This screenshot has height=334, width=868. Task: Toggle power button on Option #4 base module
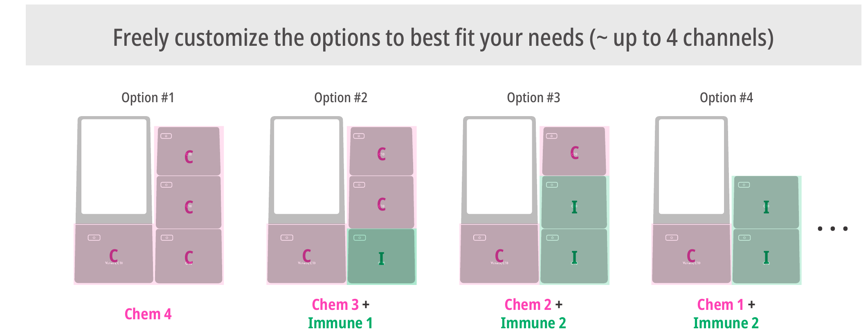point(672,238)
